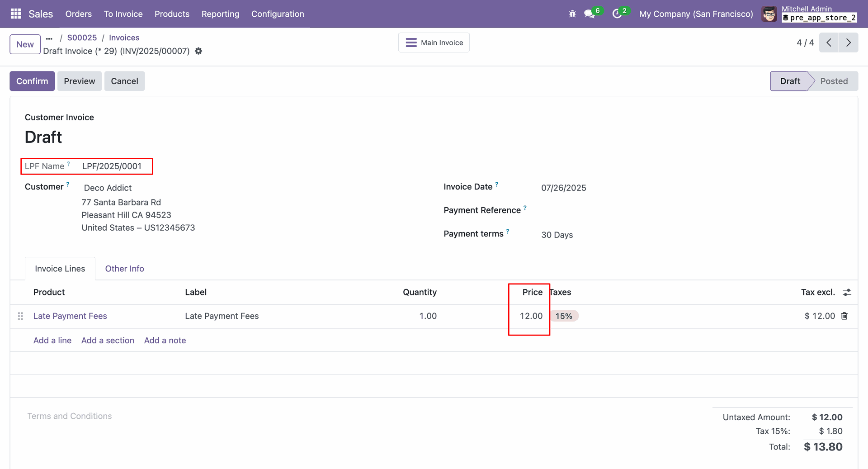
Task: Open the Reporting menu
Action: pos(220,14)
